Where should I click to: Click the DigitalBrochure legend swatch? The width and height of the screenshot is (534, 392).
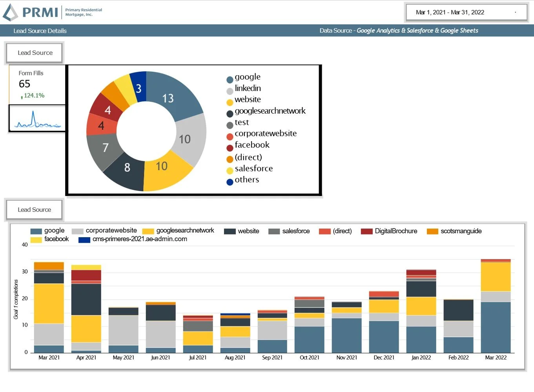[x=367, y=231]
